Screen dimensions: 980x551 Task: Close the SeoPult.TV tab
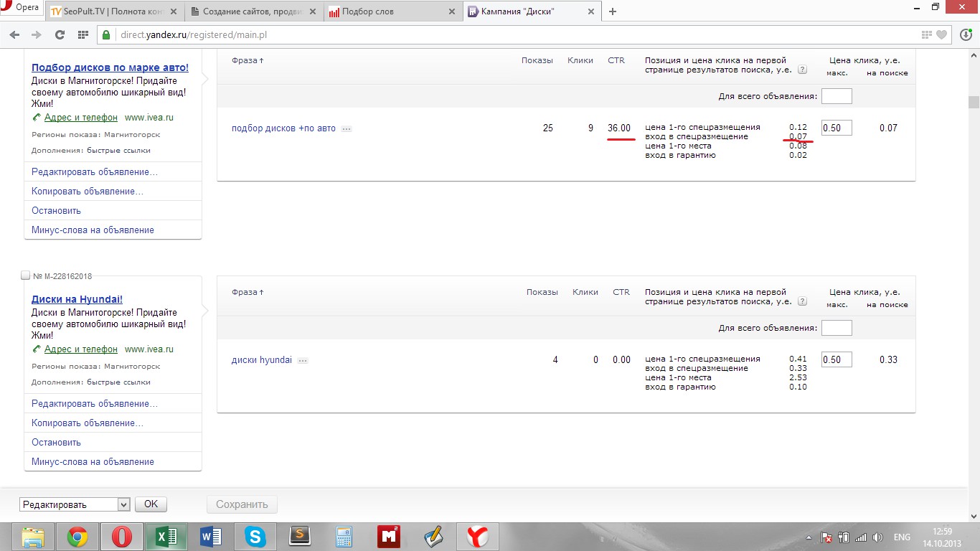click(172, 11)
